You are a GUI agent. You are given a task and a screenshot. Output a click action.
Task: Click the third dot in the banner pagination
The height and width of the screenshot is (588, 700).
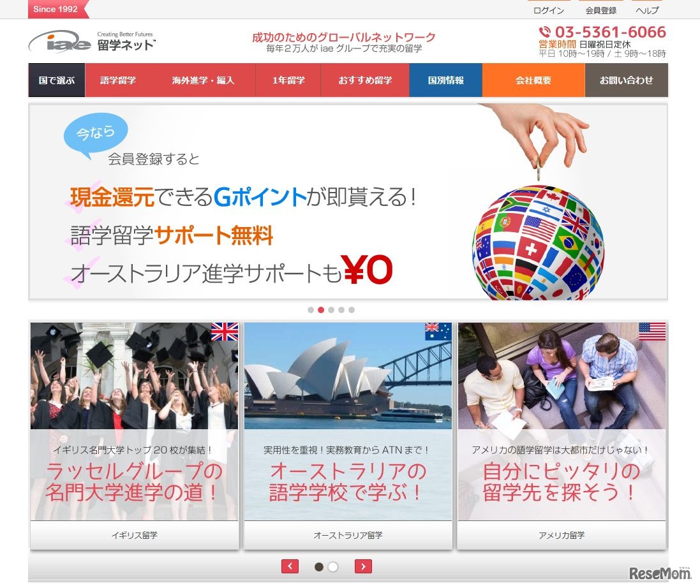(x=331, y=310)
